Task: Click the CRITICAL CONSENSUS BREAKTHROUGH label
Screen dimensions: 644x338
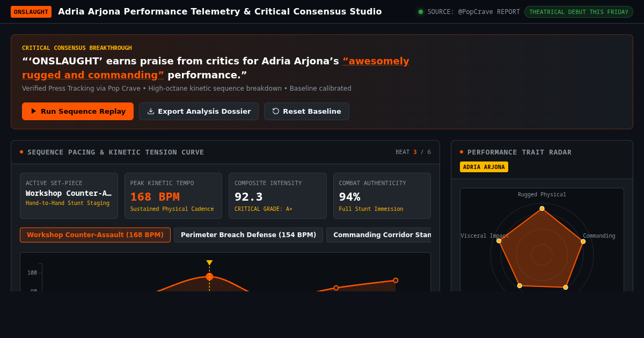Action: tap(77, 48)
